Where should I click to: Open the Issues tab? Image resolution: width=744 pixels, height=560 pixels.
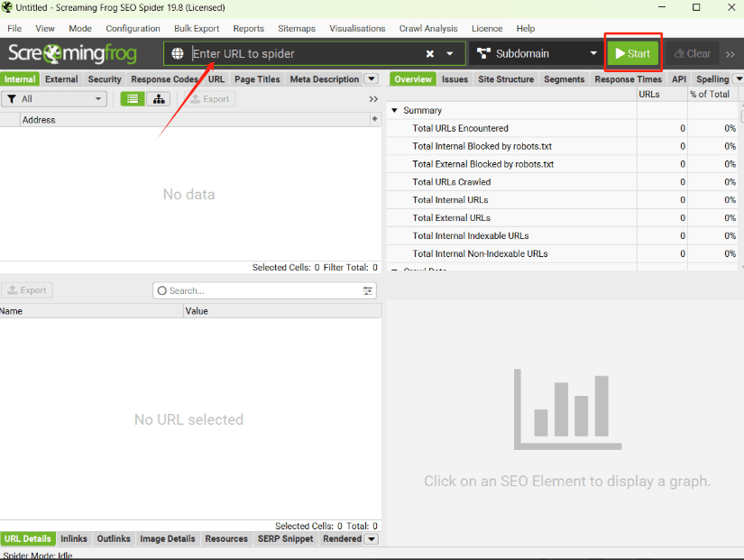point(455,79)
